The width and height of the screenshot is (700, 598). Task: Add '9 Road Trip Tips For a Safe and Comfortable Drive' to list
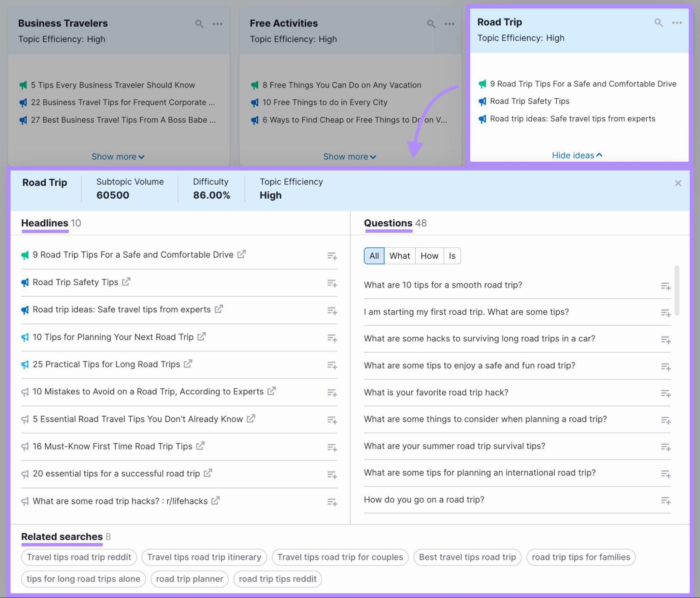(332, 256)
